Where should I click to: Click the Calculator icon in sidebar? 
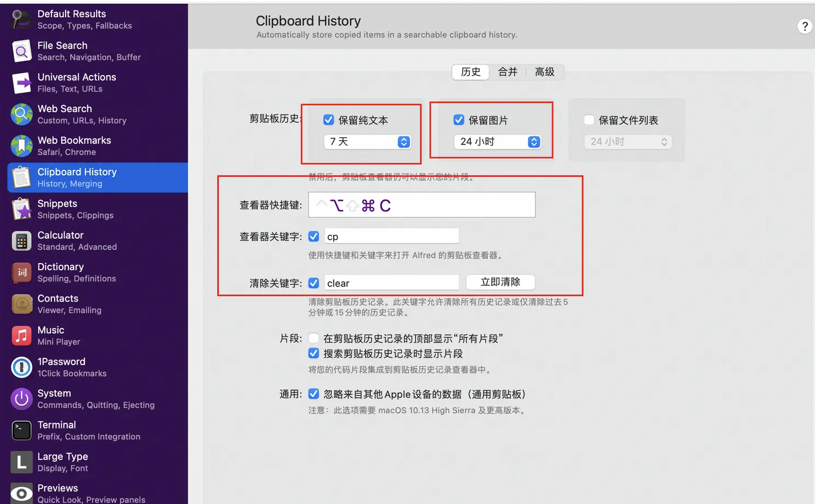coord(22,241)
